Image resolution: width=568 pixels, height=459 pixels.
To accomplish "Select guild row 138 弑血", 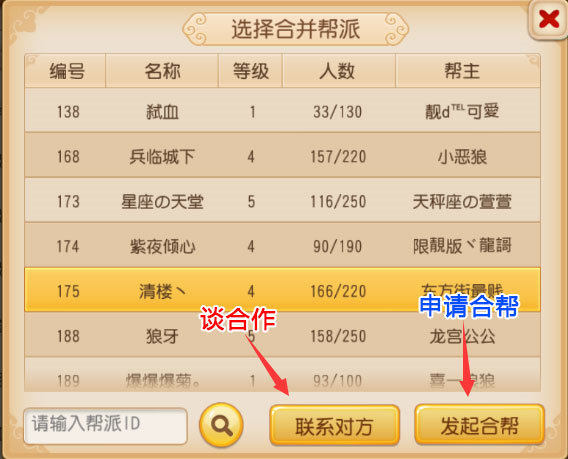I will [282, 110].
